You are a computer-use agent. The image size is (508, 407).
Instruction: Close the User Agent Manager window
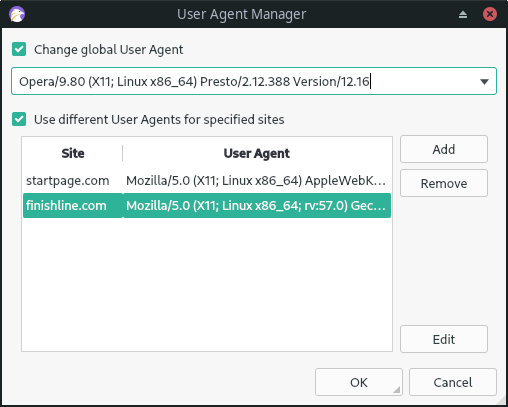click(490, 14)
